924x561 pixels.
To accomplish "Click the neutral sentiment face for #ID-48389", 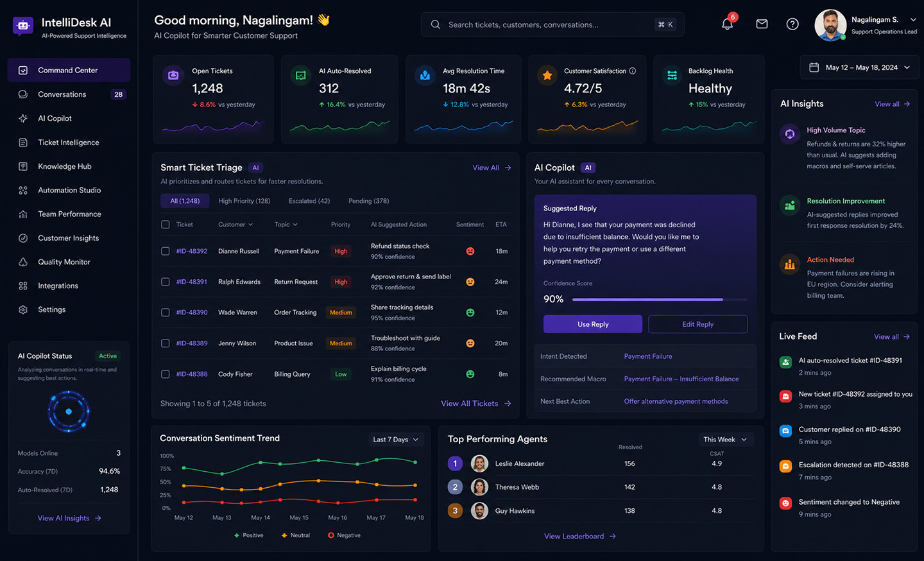I will coord(470,343).
